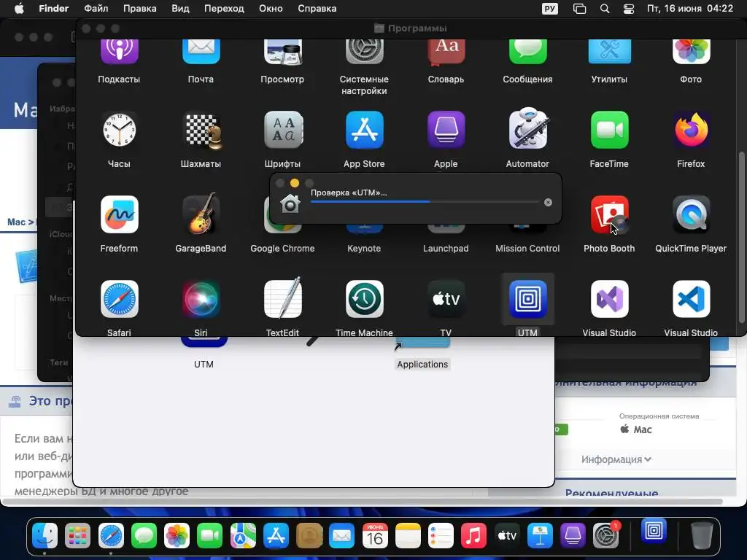Cancel the UTM verification progress
This screenshot has height=560, width=747.
549,203
